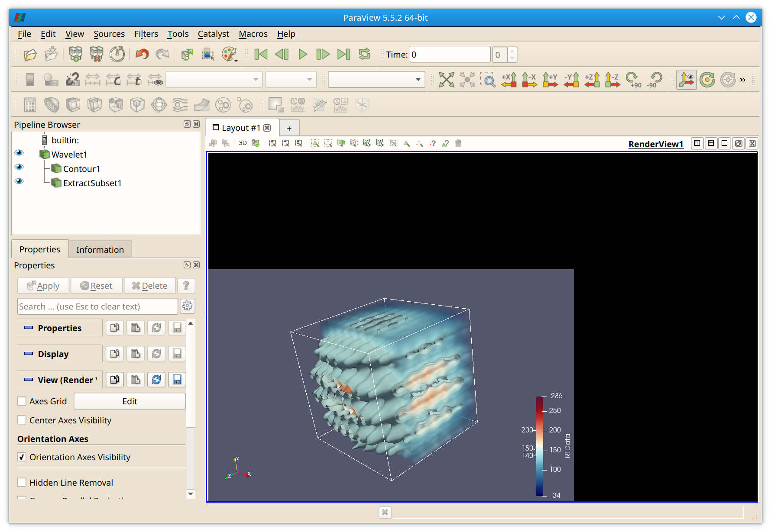
Task: Toggle visibility of ExtractSubset1
Action: click(19, 181)
